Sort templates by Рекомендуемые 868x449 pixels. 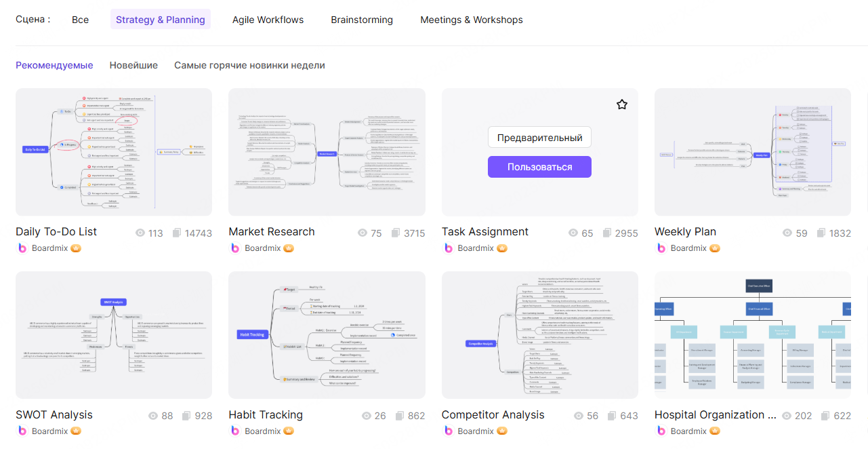[x=54, y=65]
